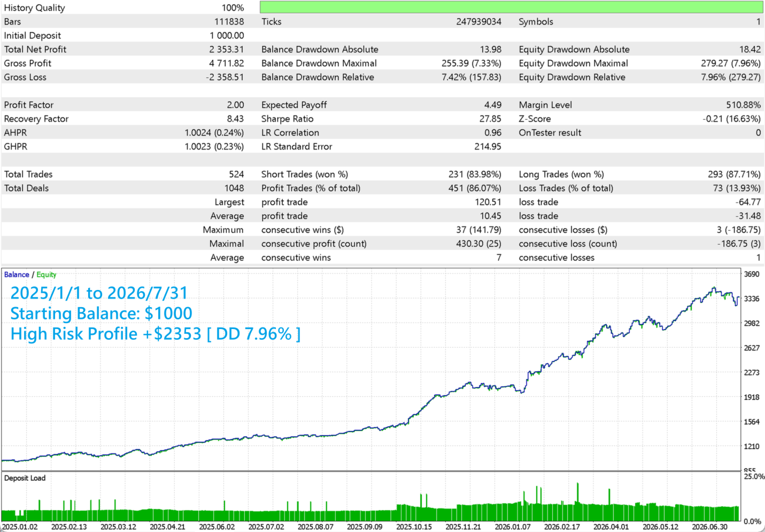This screenshot has width=765, height=532.
Task: Click the Margin Level label
Action: pos(545,105)
